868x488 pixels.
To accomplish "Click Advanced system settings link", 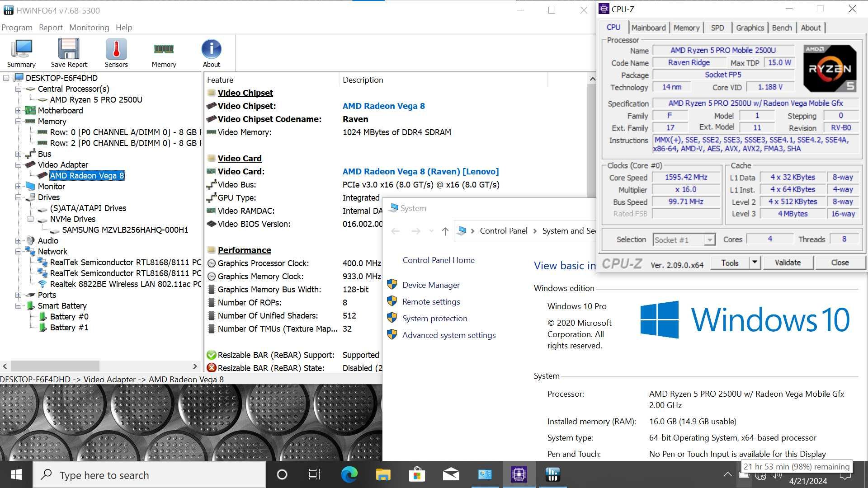I will click(448, 335).
